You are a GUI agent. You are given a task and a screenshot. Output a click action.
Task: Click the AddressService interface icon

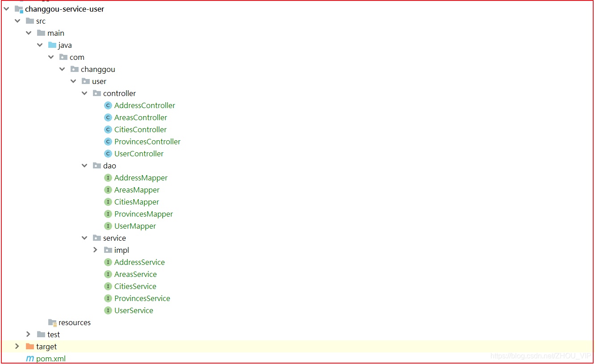108,262
